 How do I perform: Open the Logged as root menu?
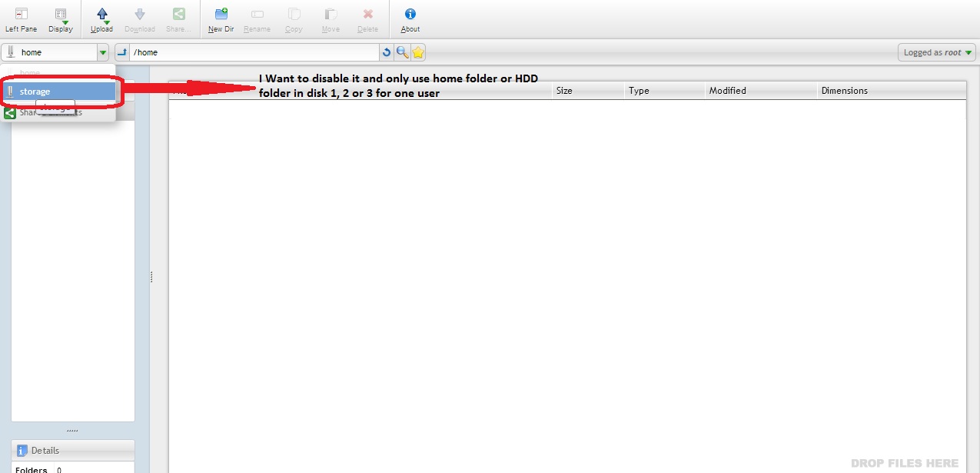(936, 52)
